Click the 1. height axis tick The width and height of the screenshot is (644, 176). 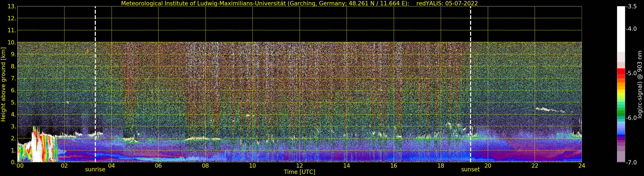(13, 151)
